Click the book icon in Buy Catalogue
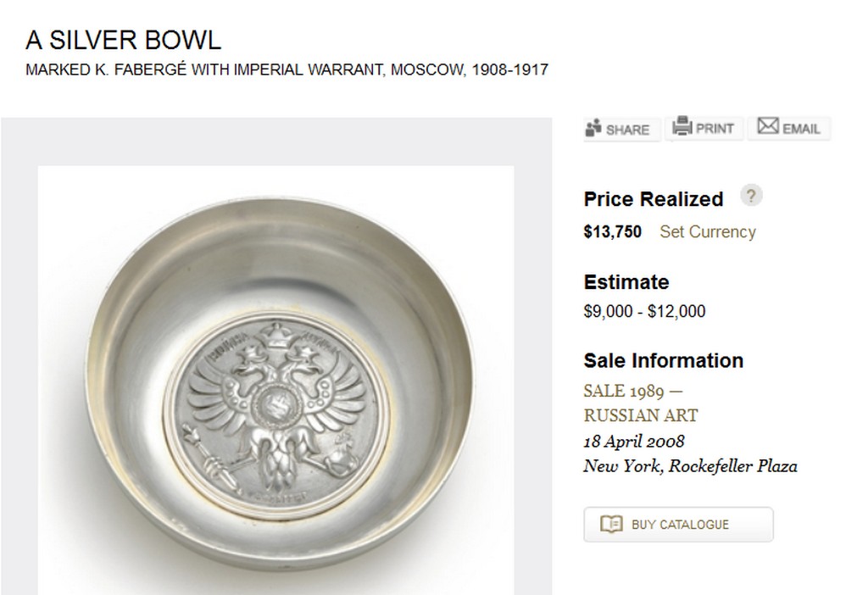The height and width of the screenshot is (595, 868). tap(611, 524)
